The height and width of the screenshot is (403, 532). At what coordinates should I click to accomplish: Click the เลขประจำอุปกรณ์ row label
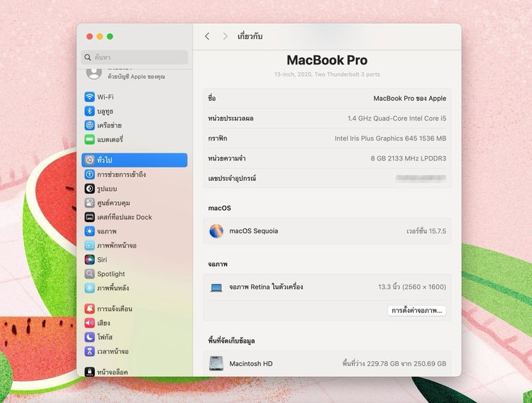[x=232, y=178]
